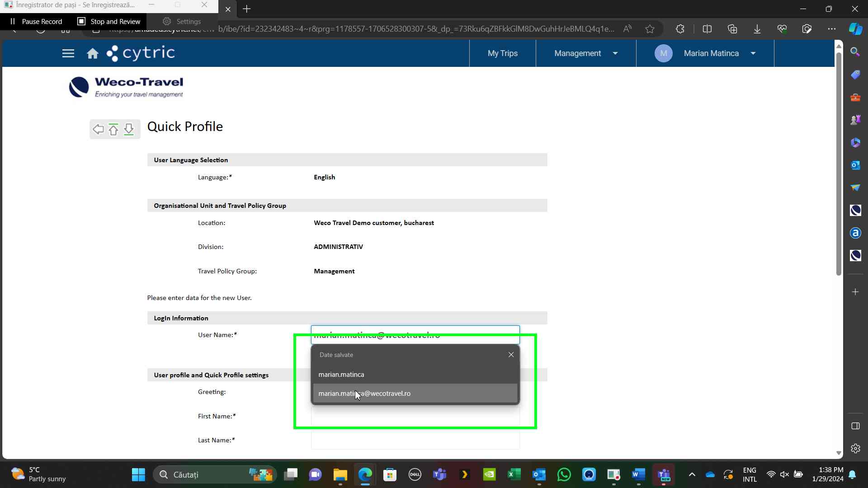Click Read aloud icon in address bar
Viewport: 868px width, 488px height.
coord(627,29)
